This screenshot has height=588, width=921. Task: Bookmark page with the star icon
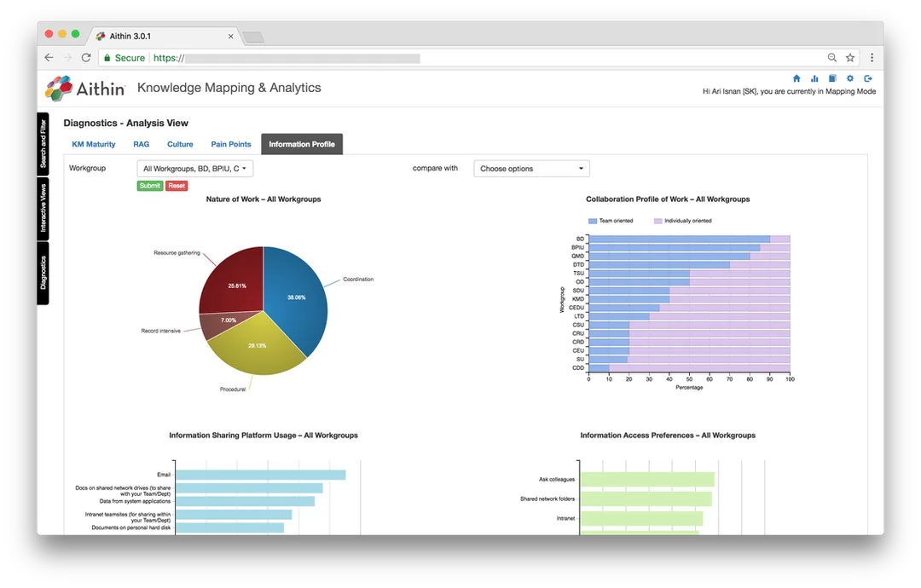coord(850,57)
